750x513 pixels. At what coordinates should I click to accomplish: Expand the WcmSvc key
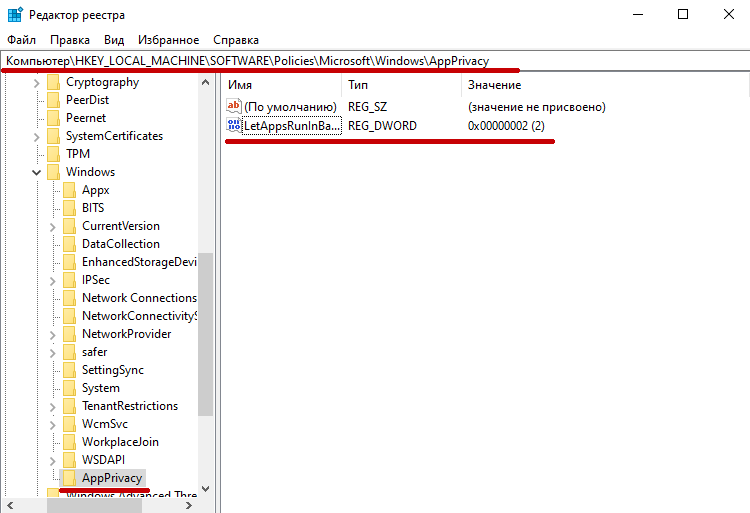click(53, 425)
